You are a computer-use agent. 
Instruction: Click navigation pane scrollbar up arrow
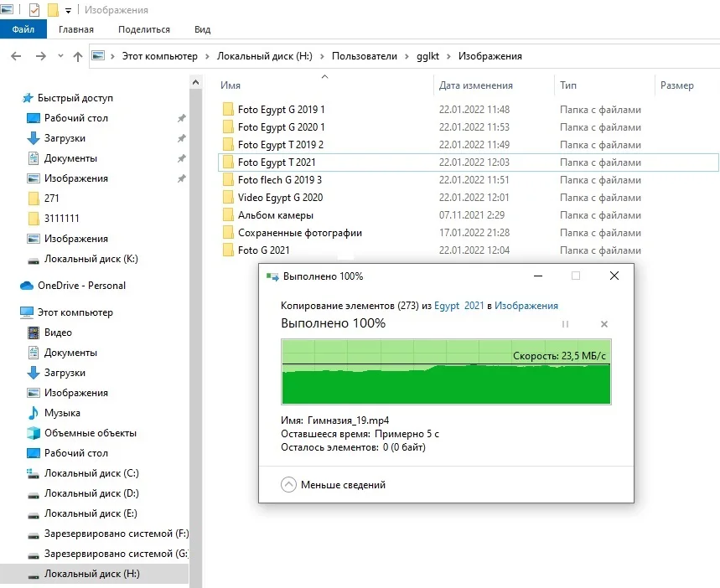[x=195, y=83]
